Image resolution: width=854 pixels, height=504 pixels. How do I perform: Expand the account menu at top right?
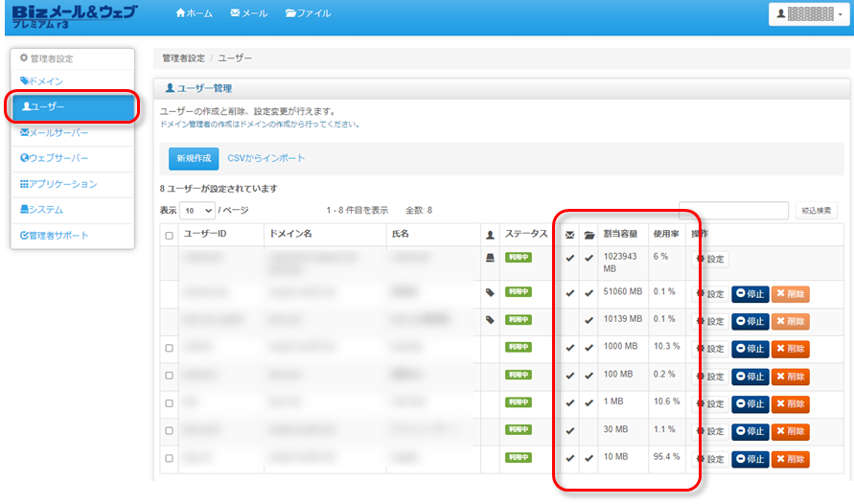point(810,14)
